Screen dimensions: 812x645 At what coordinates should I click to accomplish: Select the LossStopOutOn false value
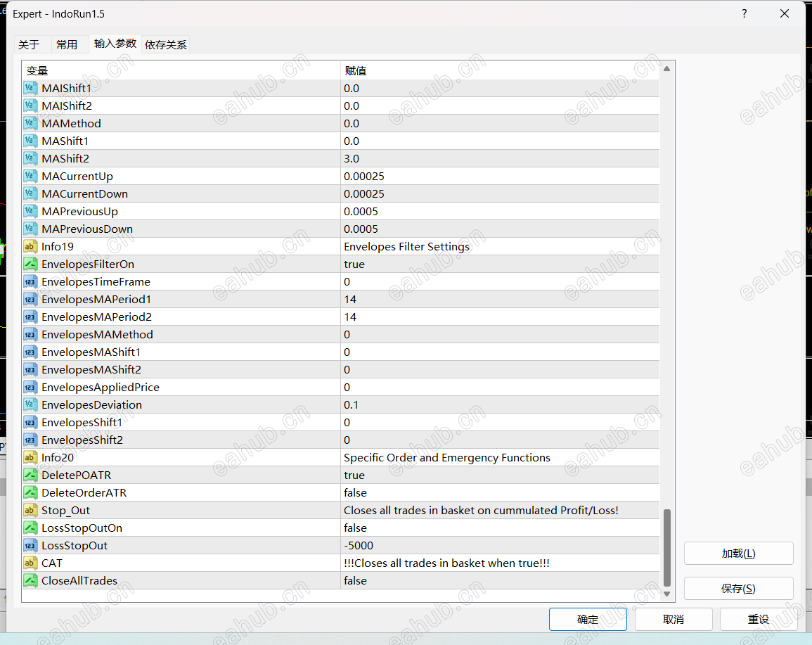click(x=355, y=528)
